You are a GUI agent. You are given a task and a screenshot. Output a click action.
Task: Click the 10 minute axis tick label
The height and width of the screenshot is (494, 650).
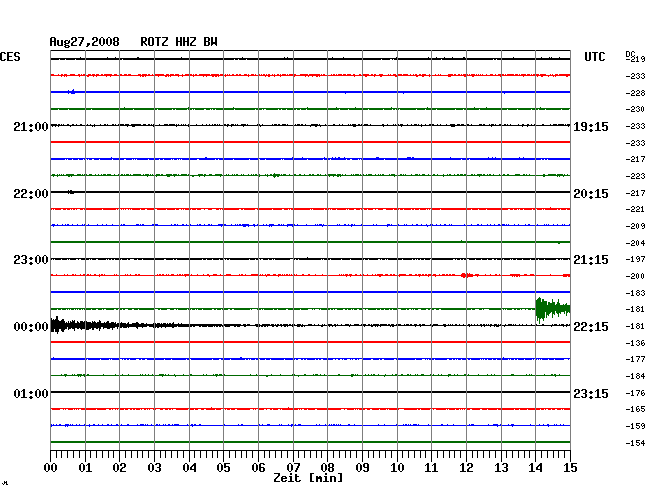coord(397,468)
